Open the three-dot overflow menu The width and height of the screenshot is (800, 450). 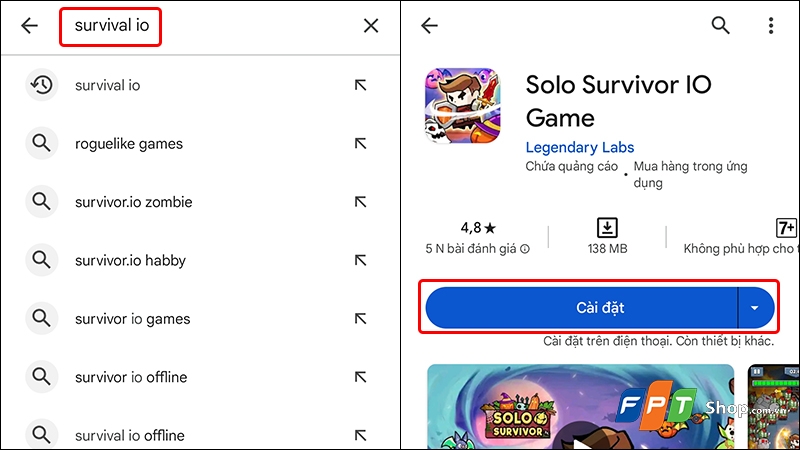click(771, 26)
